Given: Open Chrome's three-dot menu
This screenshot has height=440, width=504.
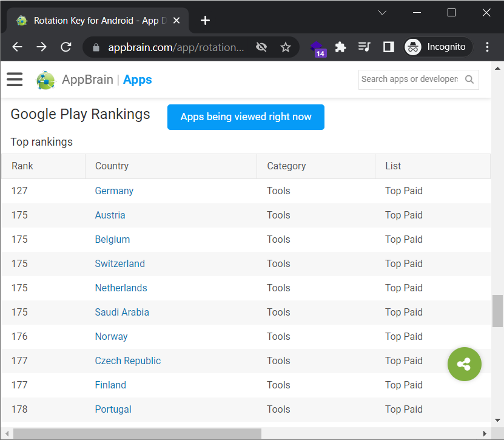Looking at the screenshot, I should (487, 47).
